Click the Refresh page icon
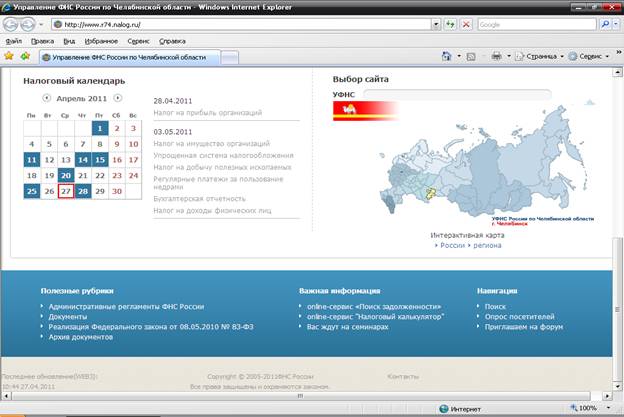 point(450,24)
